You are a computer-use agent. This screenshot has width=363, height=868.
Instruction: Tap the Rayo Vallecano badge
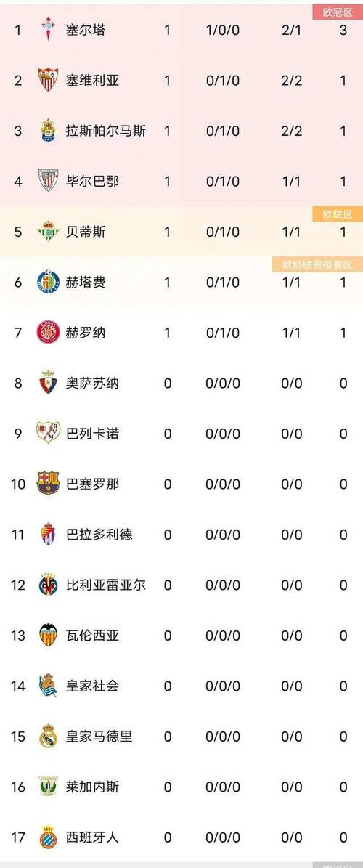pos(48,433)
